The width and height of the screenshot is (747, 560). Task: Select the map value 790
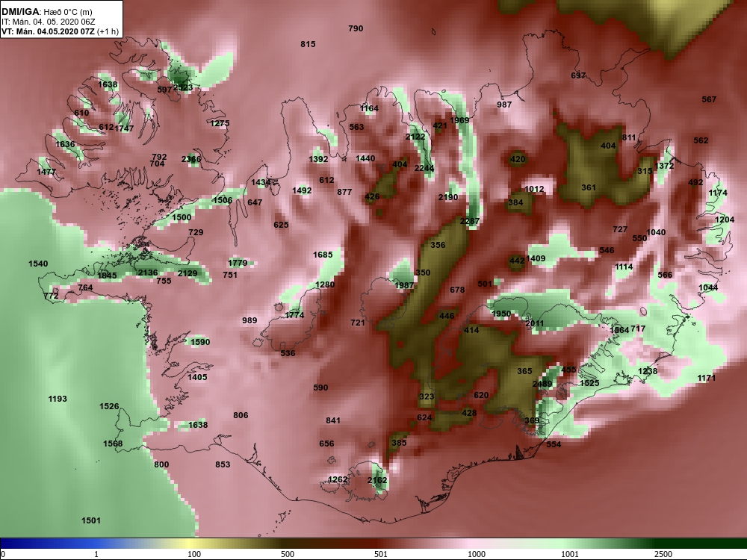(356, 28)
